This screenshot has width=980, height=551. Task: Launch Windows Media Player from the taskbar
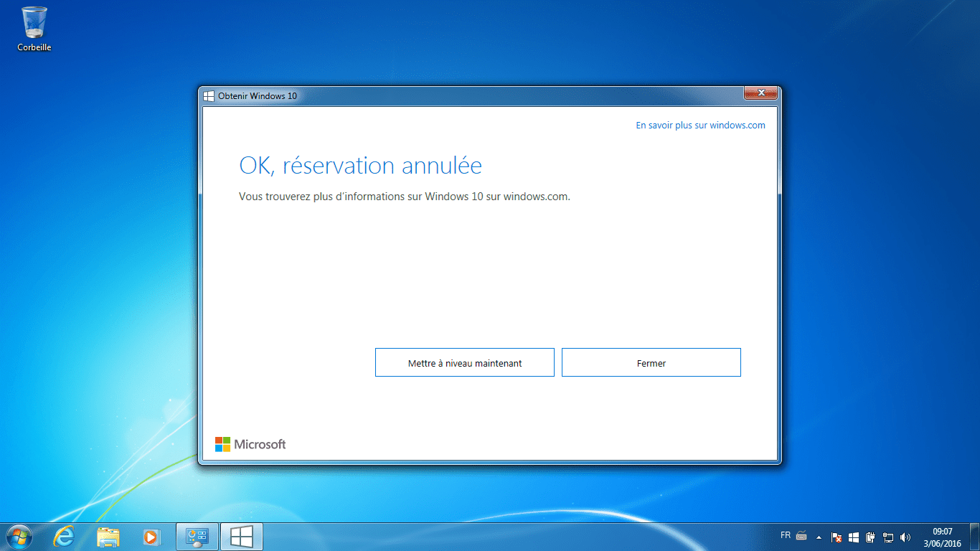pyautogui.click(x=151, y=536)
